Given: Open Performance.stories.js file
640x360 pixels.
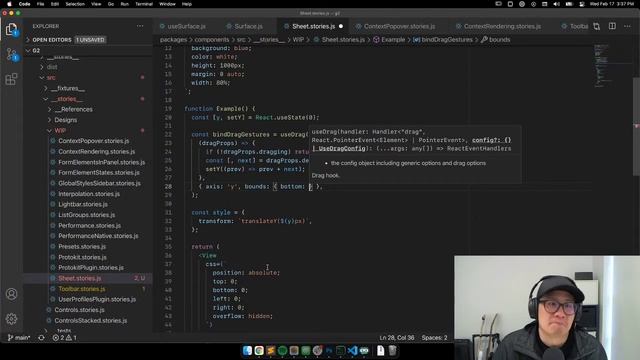Looking at the screenshot, I should pyautogui.click(x=89, y=225).
